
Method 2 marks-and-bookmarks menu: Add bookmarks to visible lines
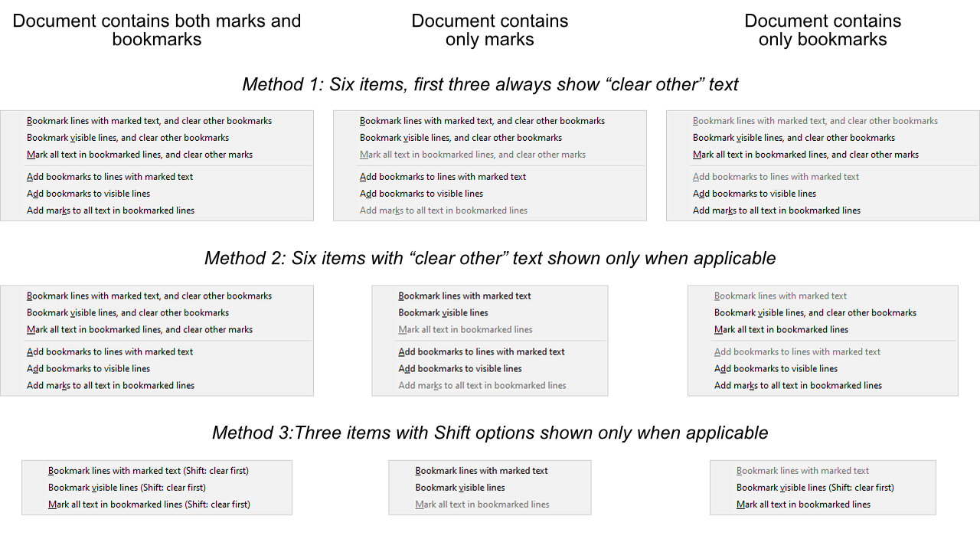pos(157,368)
